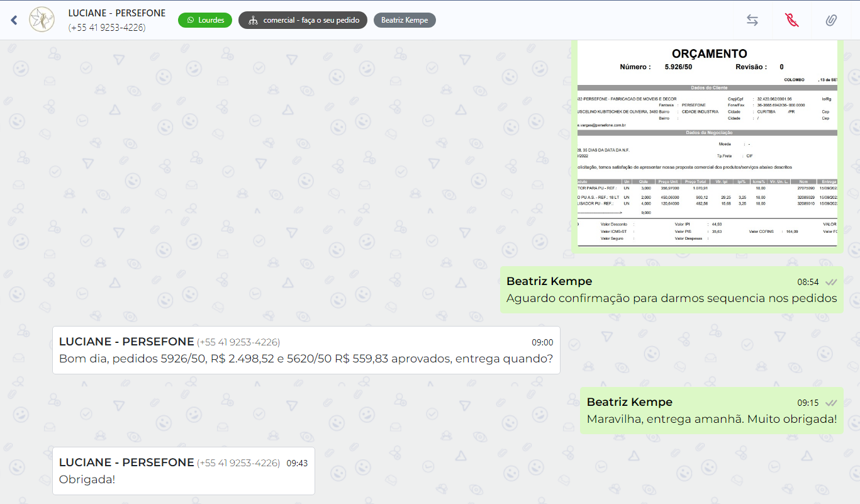Open LUCIANE - PERSEFONE contact name in header
The image size is (860, 504).
(x=116, y=13)
